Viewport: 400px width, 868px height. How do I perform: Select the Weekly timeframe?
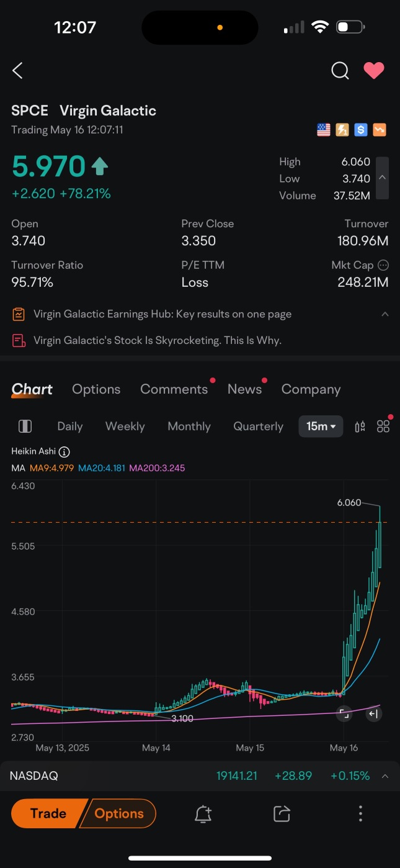click(125, 427)
